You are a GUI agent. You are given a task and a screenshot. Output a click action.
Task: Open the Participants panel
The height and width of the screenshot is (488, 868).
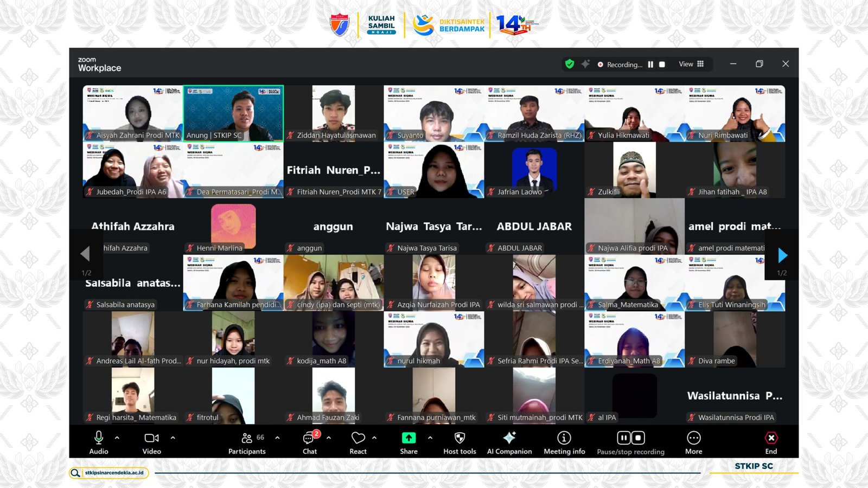(x=247, y=442)
